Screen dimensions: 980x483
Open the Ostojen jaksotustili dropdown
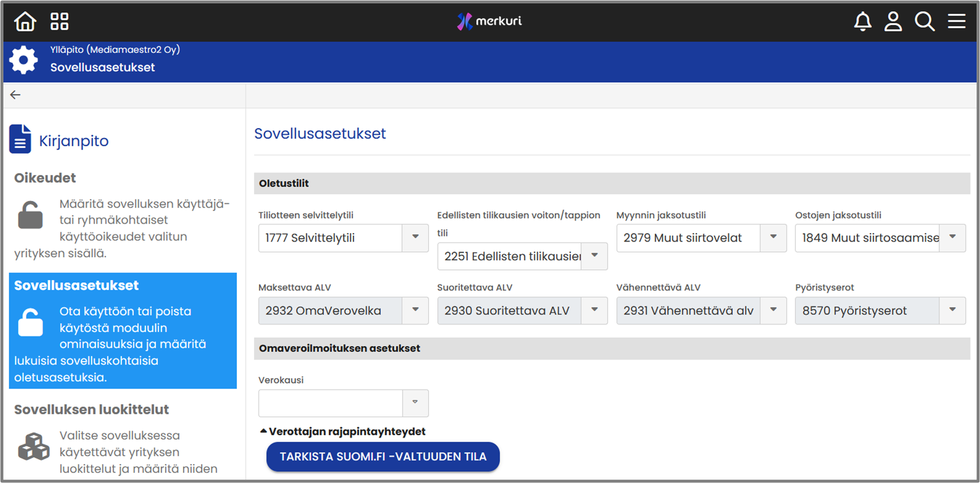click(x=952, y=237)
